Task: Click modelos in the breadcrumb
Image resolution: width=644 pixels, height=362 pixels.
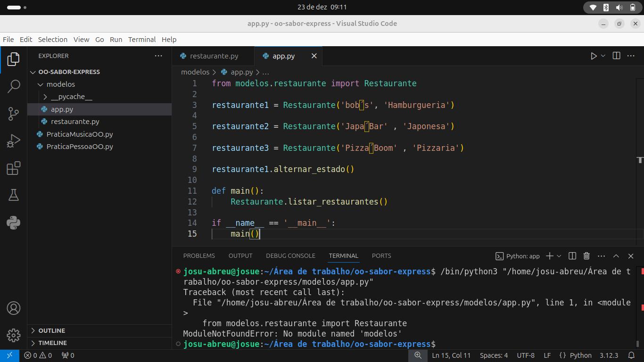Action: (x=195, y=72)
